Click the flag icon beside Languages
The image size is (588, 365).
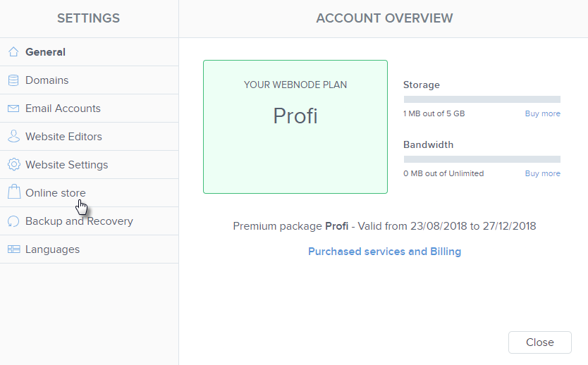pyautogui.click(x=14, y=249)
